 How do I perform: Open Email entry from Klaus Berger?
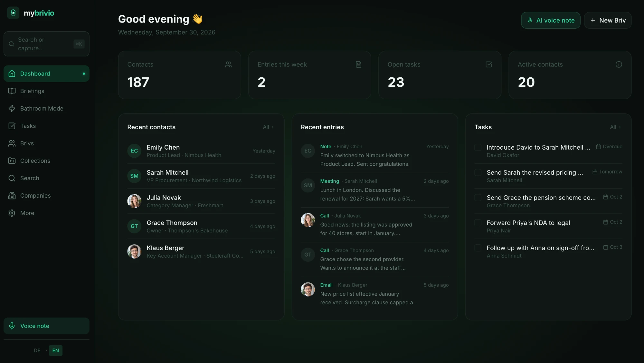point(374,294)
